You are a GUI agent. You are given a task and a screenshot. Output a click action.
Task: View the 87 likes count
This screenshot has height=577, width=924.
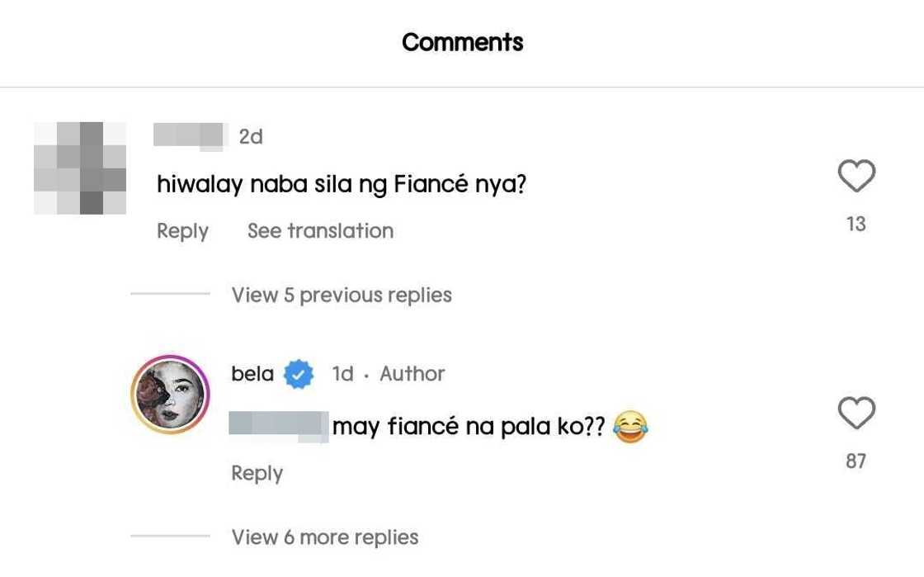tap(856, 461)
